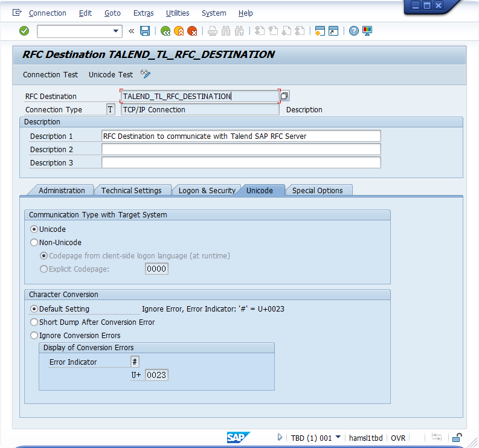This screenshot has width=479, height=448.
Task: Expand the TBD (1) 001 system dropdown
Action: tap(338, 438)
